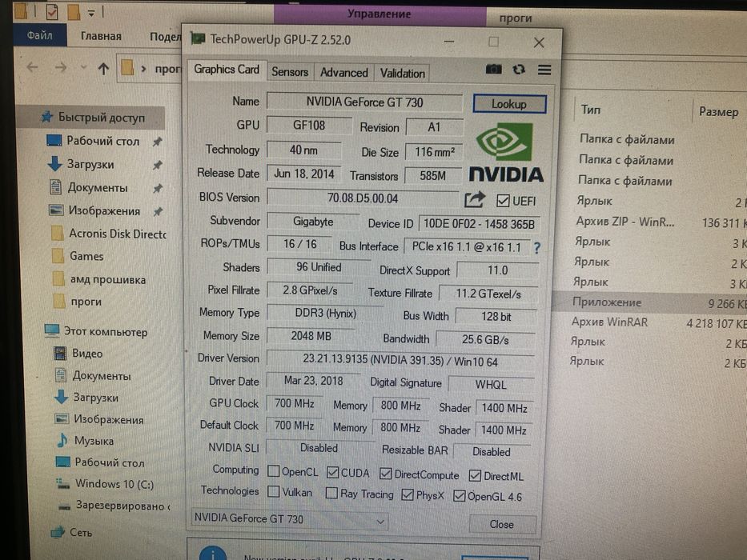Click the Lookup button

point(509,104)
